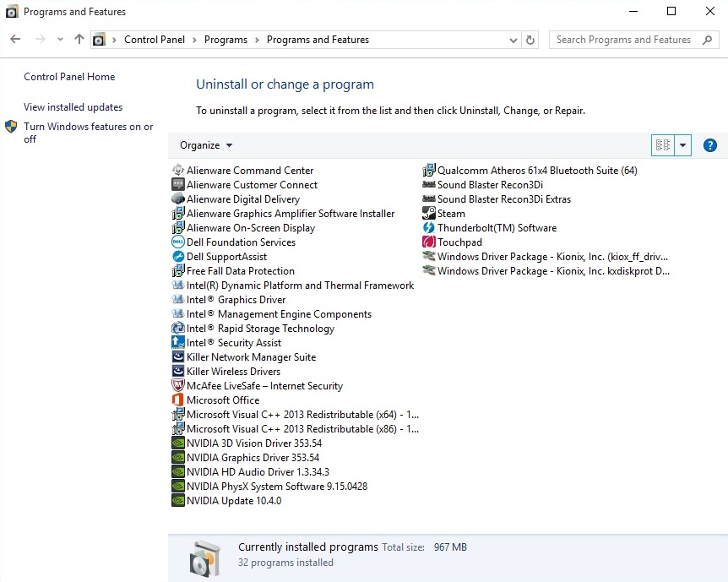
Task: Click the magnifier icon in the search box
Action: coord(707,40)
